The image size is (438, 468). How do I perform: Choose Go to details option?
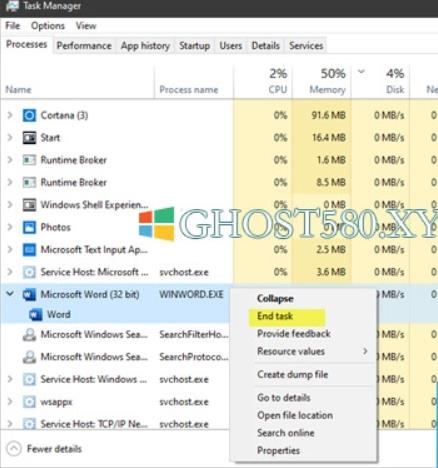tap(284, 397)
